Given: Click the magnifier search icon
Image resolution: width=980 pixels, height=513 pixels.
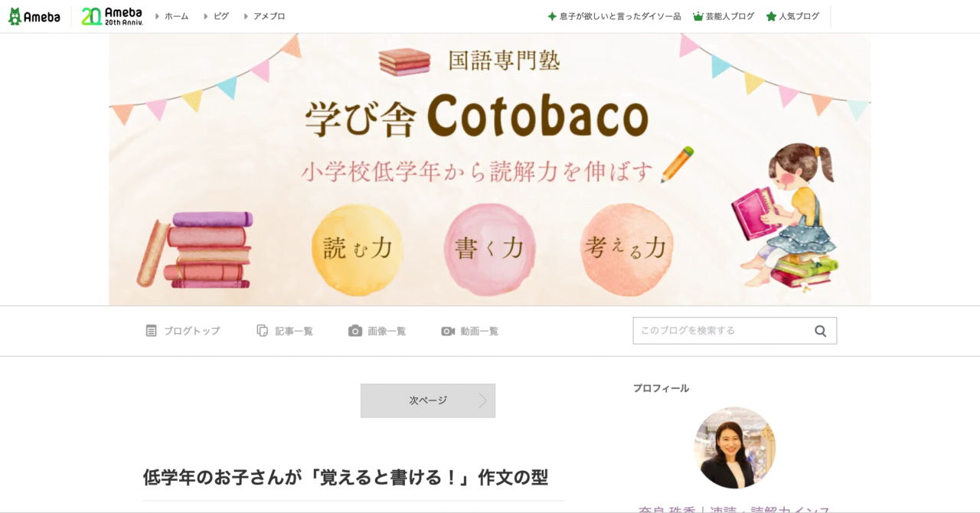Looking at the screenshot, I should coord(820,331).
